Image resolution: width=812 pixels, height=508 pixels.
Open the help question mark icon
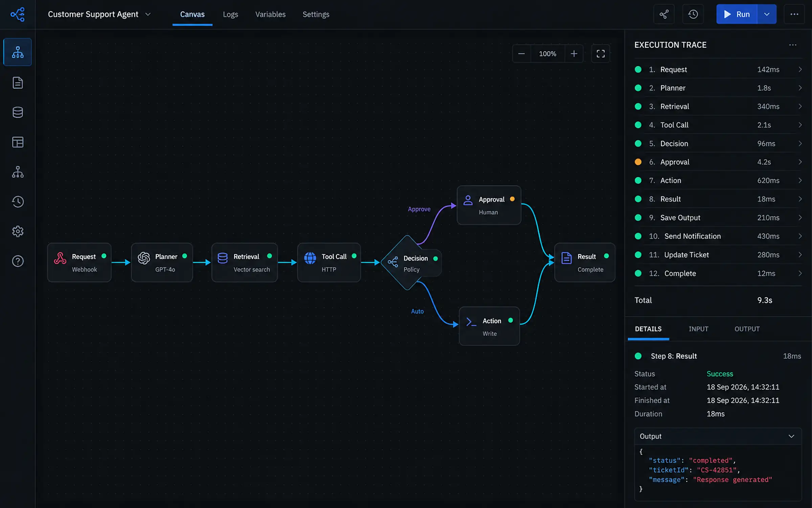[x=18, y=261]
